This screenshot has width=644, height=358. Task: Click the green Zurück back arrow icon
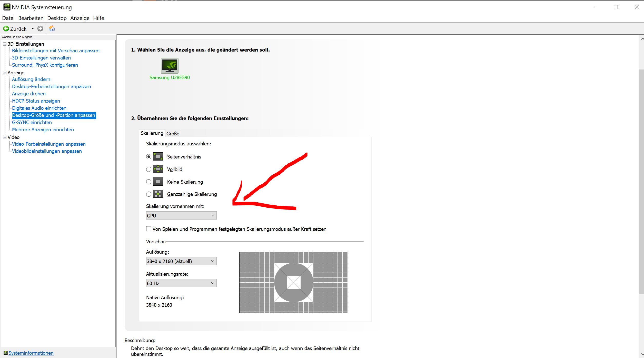[x=6, y=28]
